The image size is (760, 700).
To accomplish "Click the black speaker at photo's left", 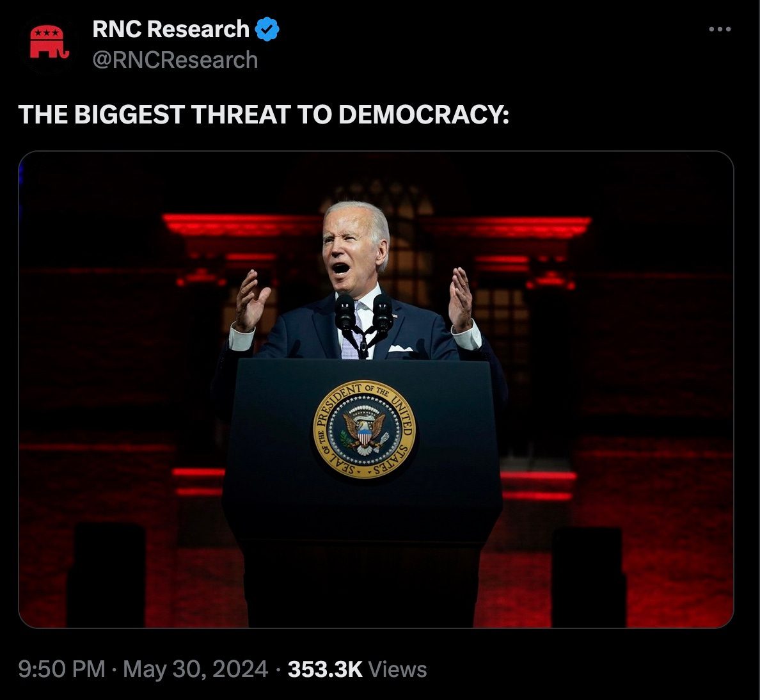I will point(106,575).
